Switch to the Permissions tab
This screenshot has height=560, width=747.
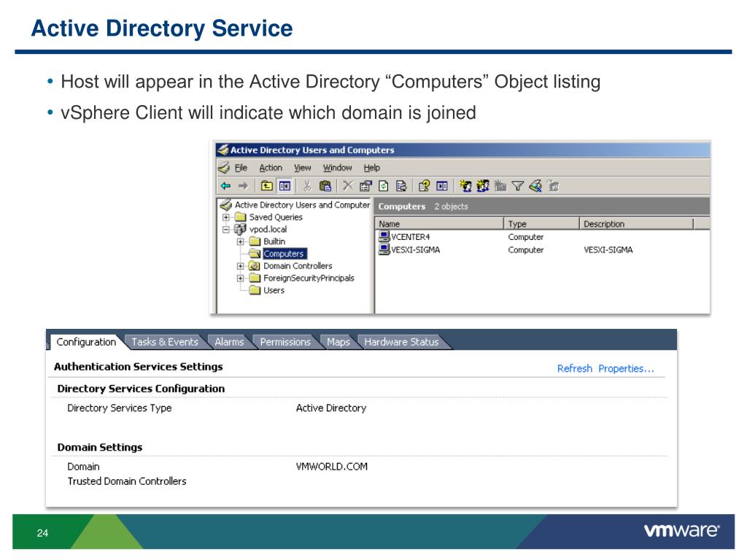pos(285,342)
